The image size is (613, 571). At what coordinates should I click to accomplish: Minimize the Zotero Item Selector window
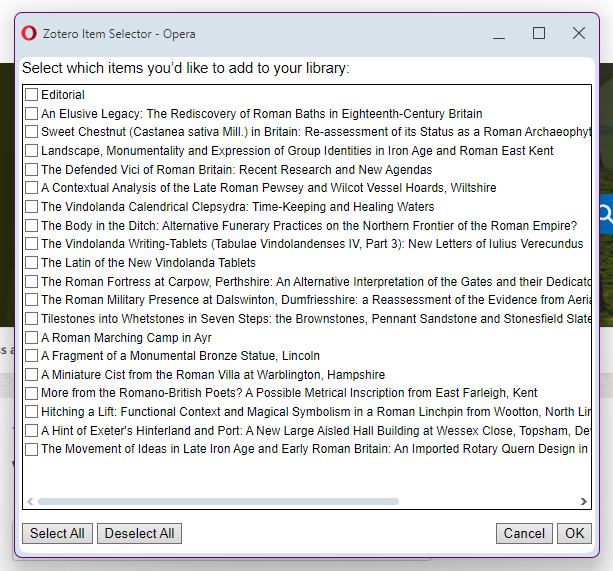pos(499,34)
